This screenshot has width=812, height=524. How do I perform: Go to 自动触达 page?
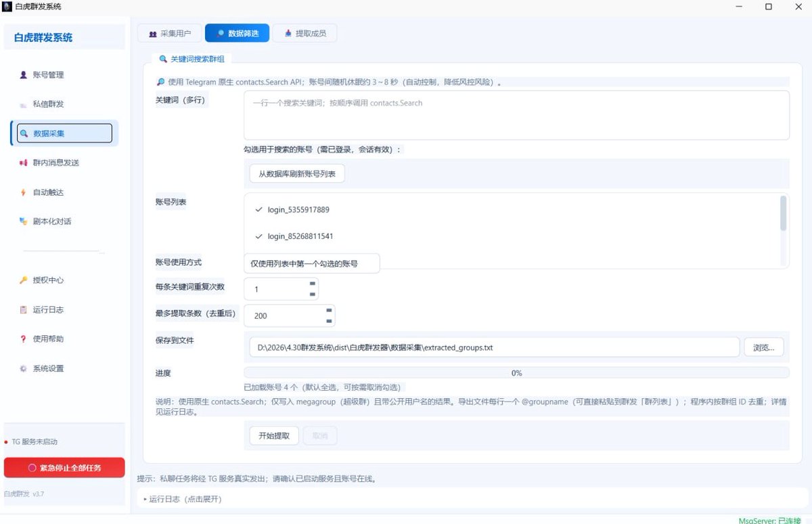[64, 192]
